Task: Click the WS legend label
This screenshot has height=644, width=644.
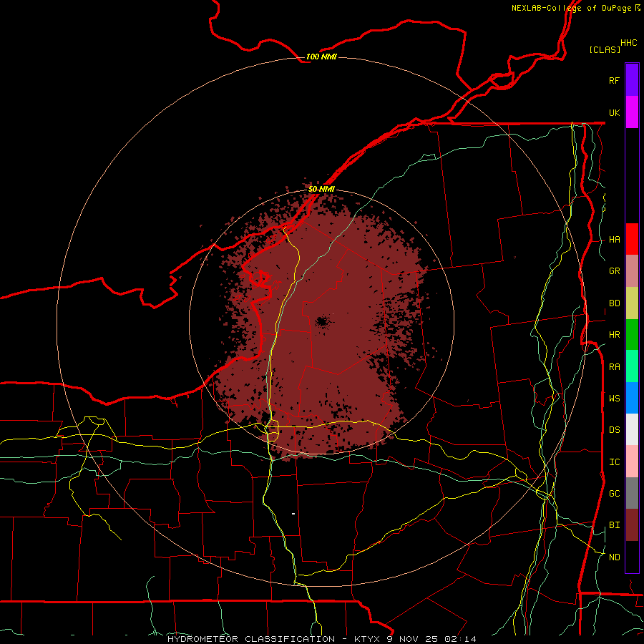Action: (614, 399)
